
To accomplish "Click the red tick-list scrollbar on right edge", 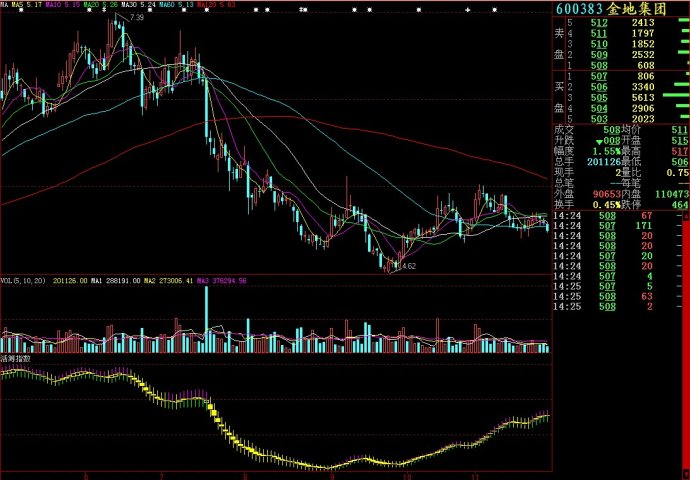I will [687, 343].
